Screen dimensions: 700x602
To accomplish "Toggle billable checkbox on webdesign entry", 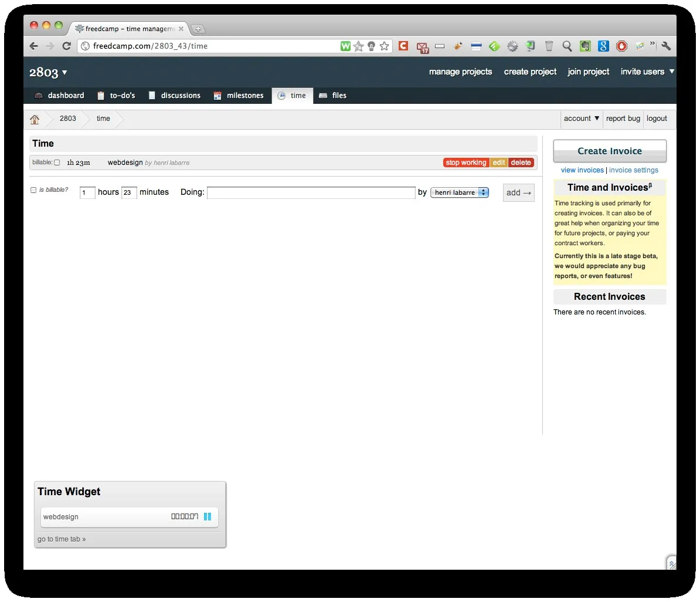I will [x=57, y=163].
